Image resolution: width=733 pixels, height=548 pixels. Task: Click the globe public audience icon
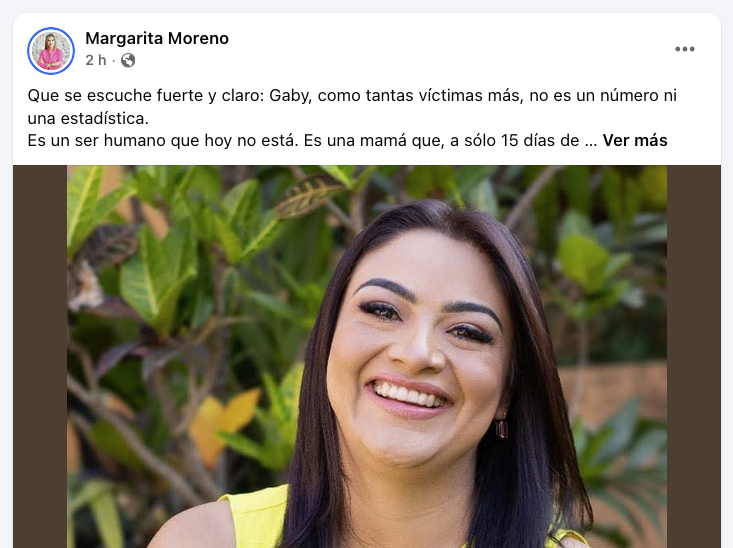click(128, 60)
